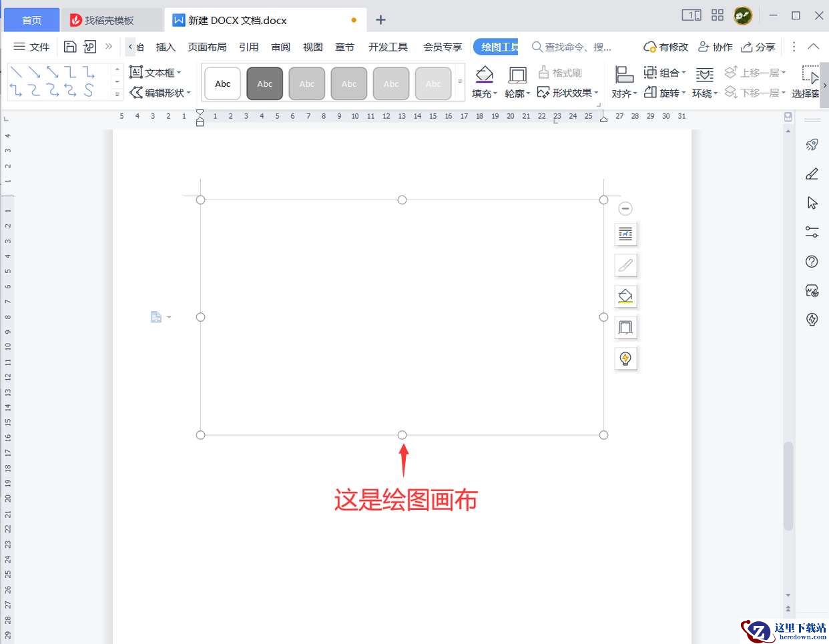Apply the white Abc shape style
The height and width of the screenshot is (644, 829).
pos(223,83)
